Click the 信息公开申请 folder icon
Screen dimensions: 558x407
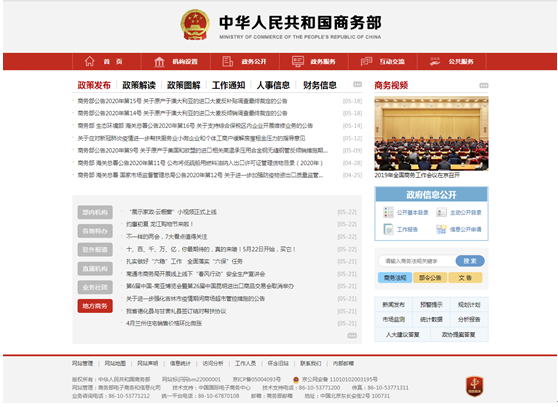pos(441,229)
